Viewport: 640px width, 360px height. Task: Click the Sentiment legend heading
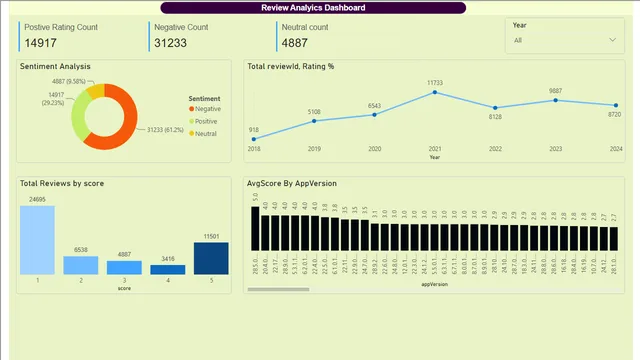[x=204, y=98]
